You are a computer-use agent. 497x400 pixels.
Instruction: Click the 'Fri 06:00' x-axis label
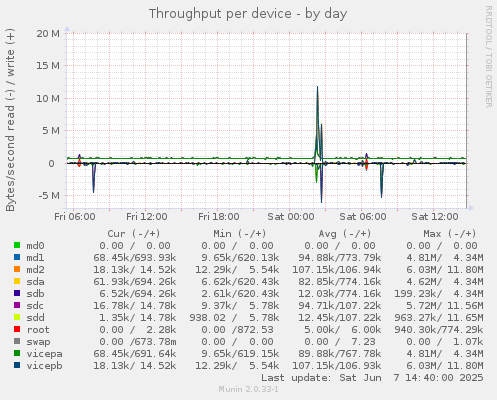point(75,217)
